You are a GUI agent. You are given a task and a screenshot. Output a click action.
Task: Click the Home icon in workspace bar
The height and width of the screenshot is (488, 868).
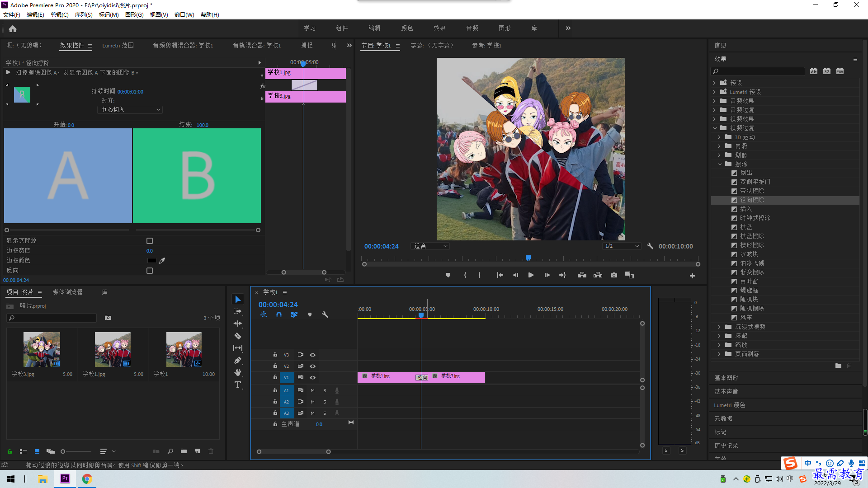point(13,28)
